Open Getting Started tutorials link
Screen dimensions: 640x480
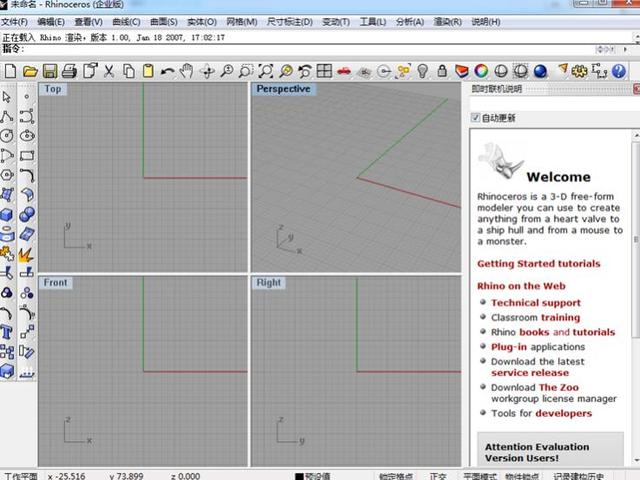coord(538,264)
